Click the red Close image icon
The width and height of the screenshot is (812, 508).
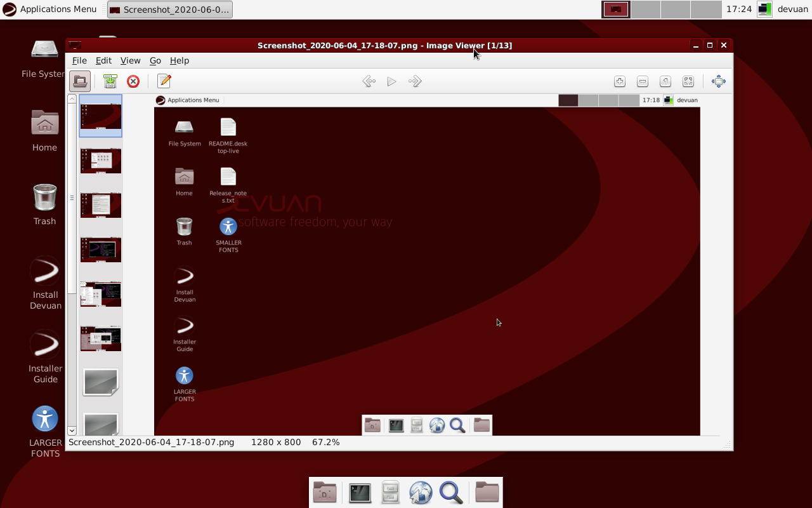pos(133,81)
